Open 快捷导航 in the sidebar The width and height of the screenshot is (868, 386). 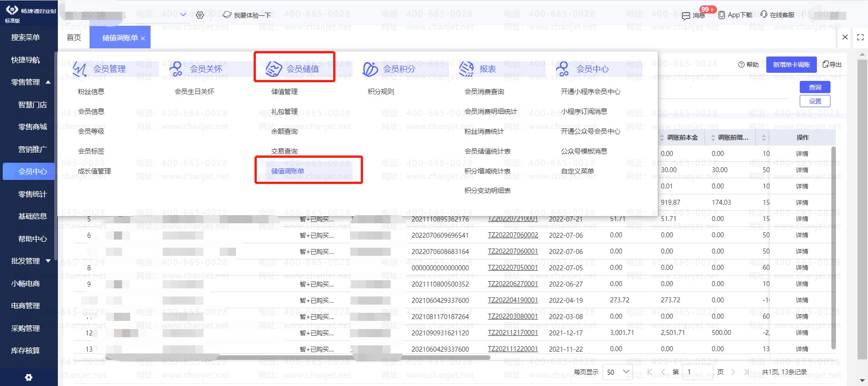tap(25, 60)
